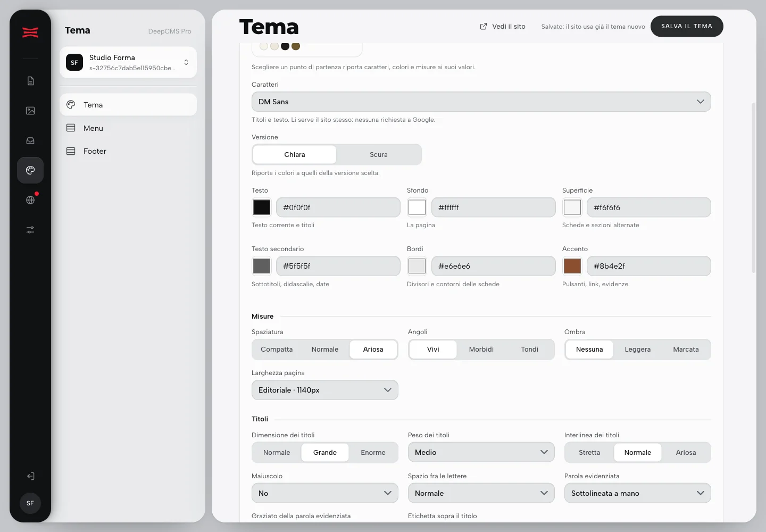Click the Salva il tema button
This screenshot has width=766, height=532.
(687, 26)
